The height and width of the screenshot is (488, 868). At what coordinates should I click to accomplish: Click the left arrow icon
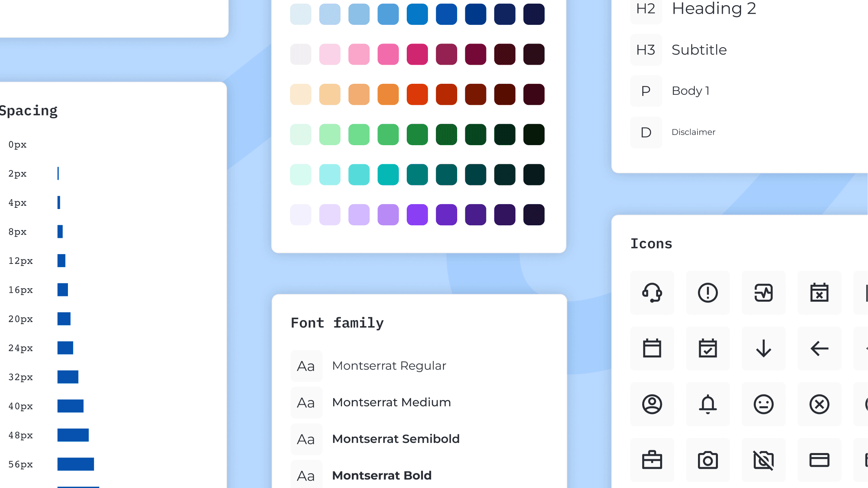[x=819, y=349]
